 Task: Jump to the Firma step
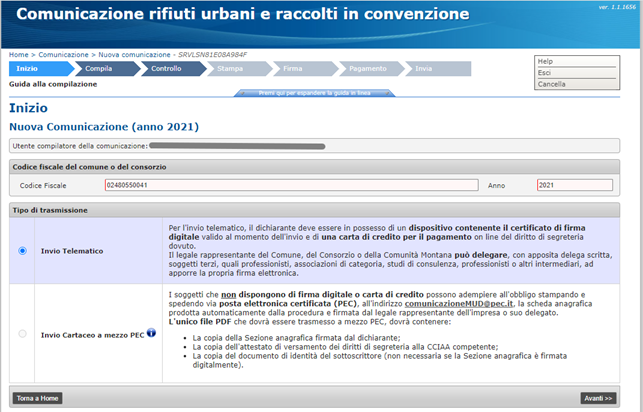click(292, 69)
